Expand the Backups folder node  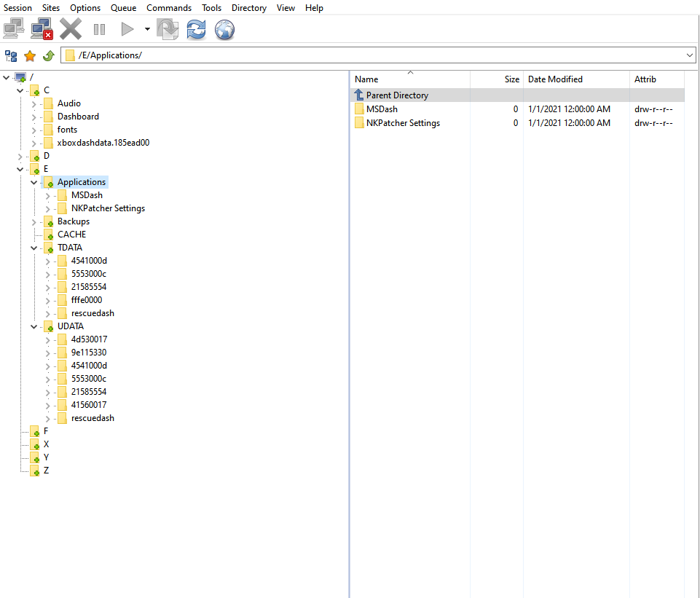34,222
